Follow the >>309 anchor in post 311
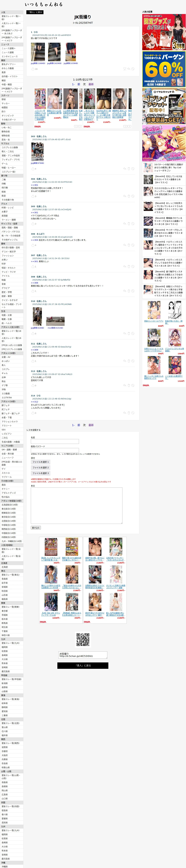Image resolution: width=186 pixels, height=868 pixels. point(34,350)
